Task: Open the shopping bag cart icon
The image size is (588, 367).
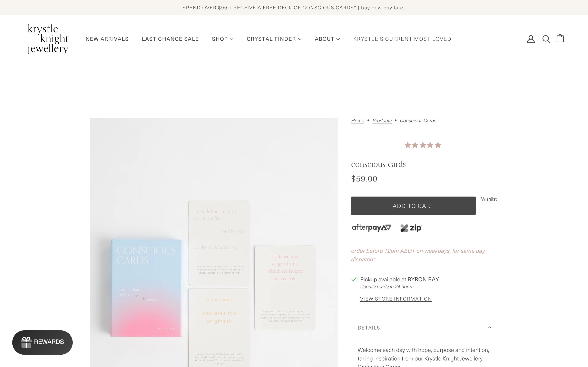Action: pos(560,38)
